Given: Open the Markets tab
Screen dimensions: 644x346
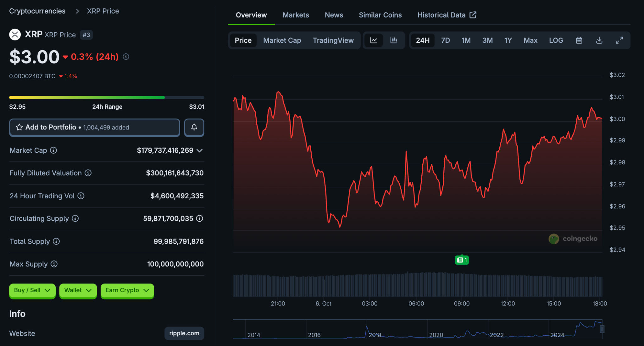Looking at the screenshot, I should click(x=296, y=15).
